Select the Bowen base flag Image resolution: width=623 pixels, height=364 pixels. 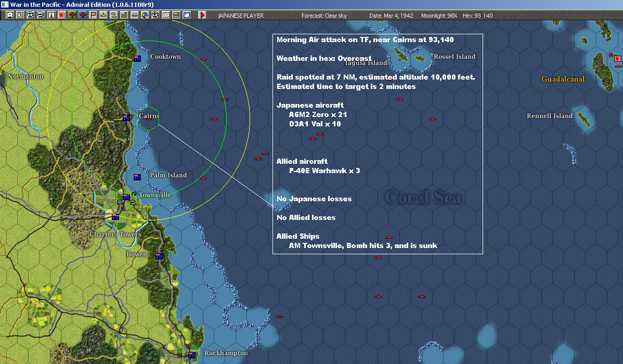pos(159,256)
